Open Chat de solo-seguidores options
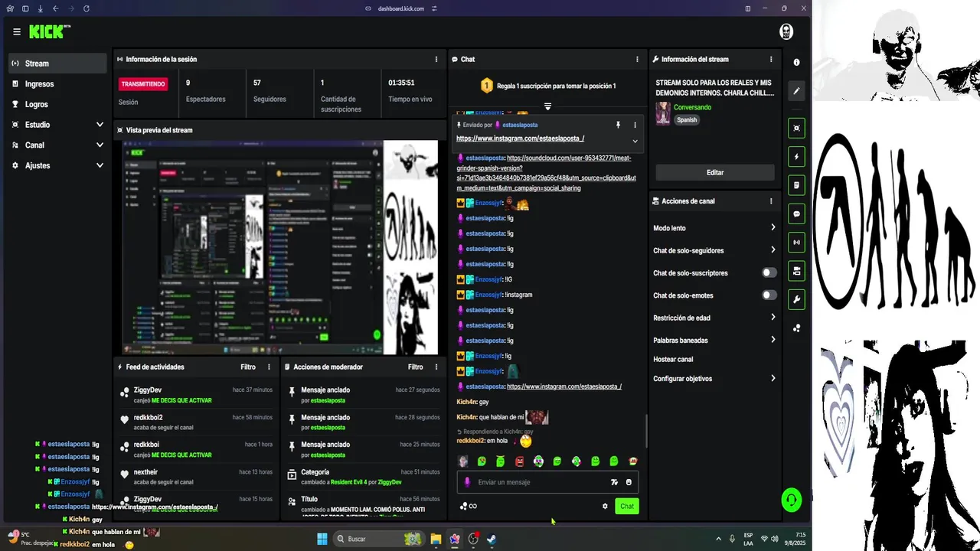The image size is (980, 551). 714,250
